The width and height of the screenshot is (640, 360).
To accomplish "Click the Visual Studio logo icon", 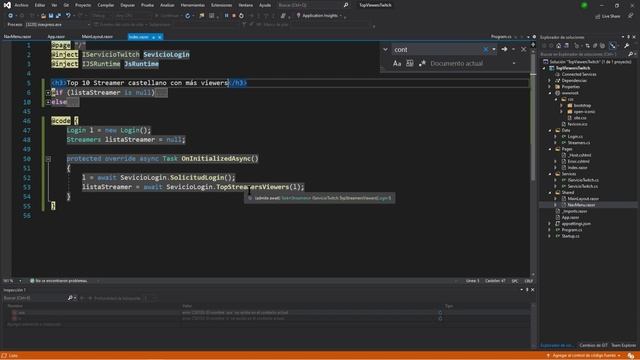I will pos(7,5).
